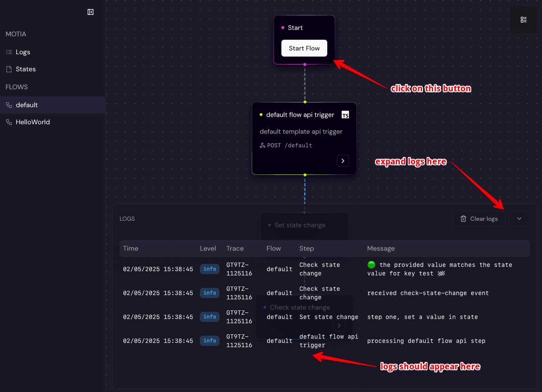Click the default template api trigger description
542x392 pixels.
301,132
